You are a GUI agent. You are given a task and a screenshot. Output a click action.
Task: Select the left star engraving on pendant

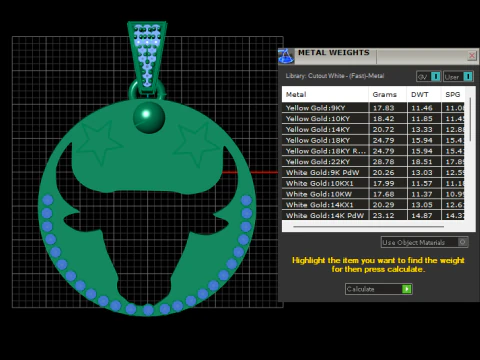99,143
